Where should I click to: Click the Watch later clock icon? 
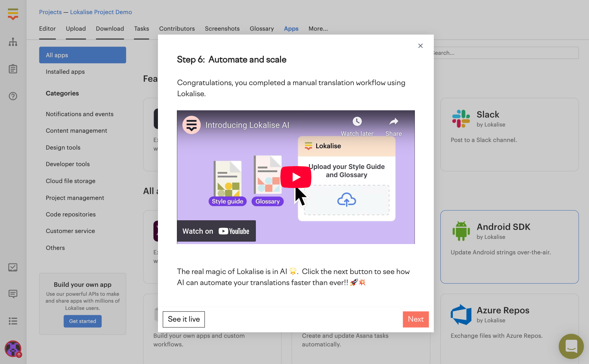(357, 121)
